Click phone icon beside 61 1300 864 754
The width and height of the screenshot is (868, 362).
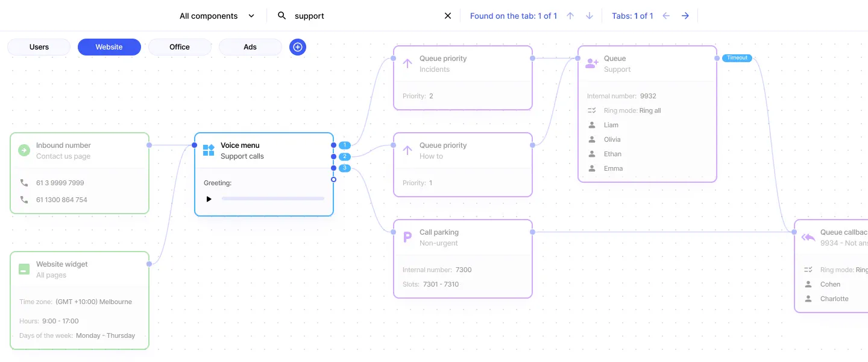click(x=24, y=200)
